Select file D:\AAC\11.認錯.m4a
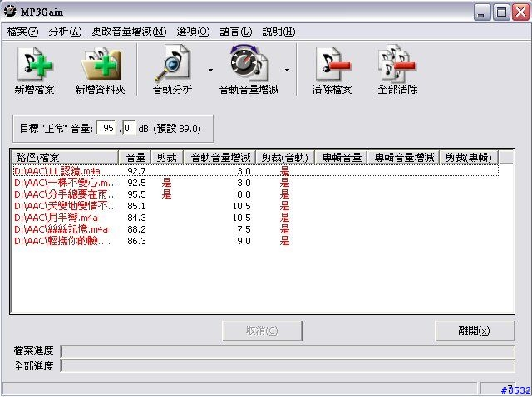Viewport: 532px width, 397px height. [57, 171]
